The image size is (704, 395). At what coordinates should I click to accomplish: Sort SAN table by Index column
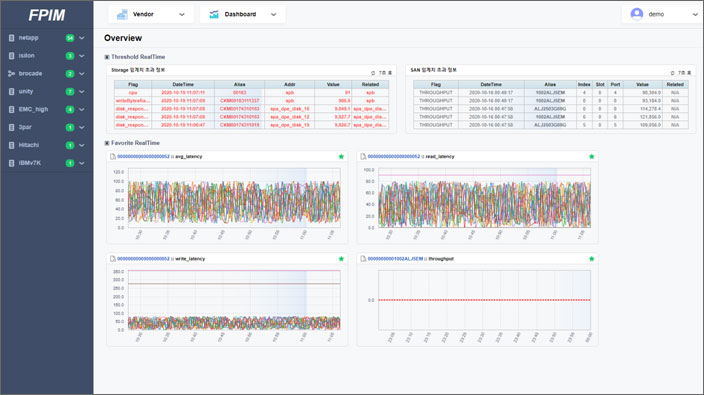(584, 84)
